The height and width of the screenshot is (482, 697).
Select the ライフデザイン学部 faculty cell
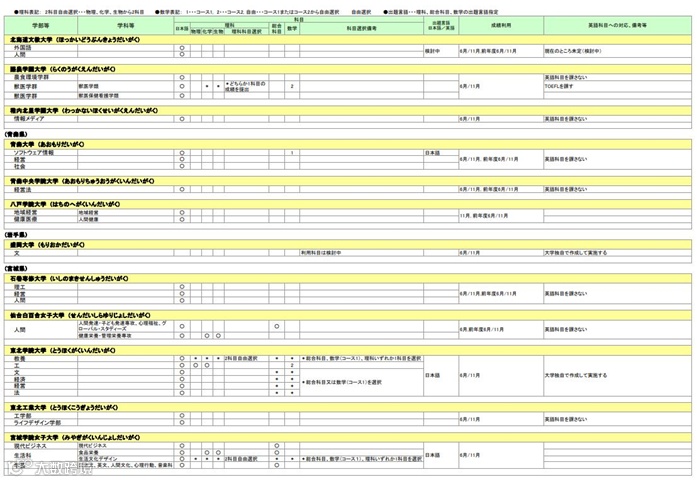(x=41, y=422)
